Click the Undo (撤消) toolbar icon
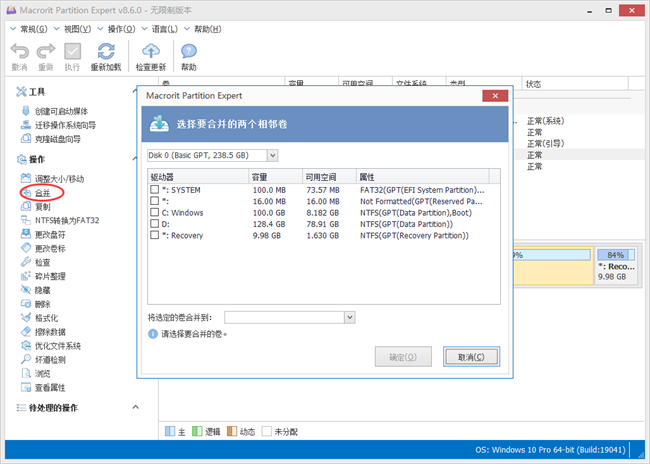The height and width of the screenshot is (464, 650). 19,51
